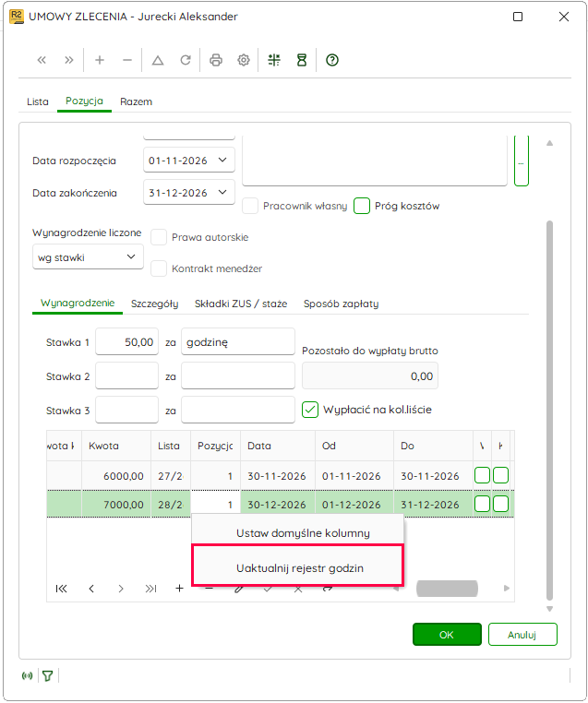
Task: Open the Wynagrodzenie sub-tab
Action: tap(78, 304)
